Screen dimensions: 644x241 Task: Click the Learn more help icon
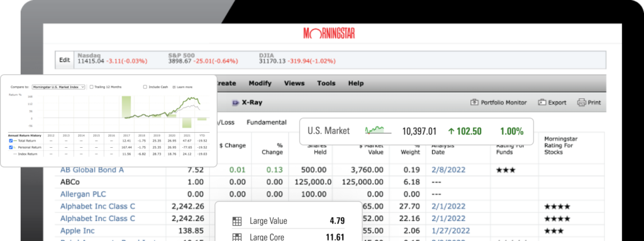pyautogui.click(x=174, y=87)
